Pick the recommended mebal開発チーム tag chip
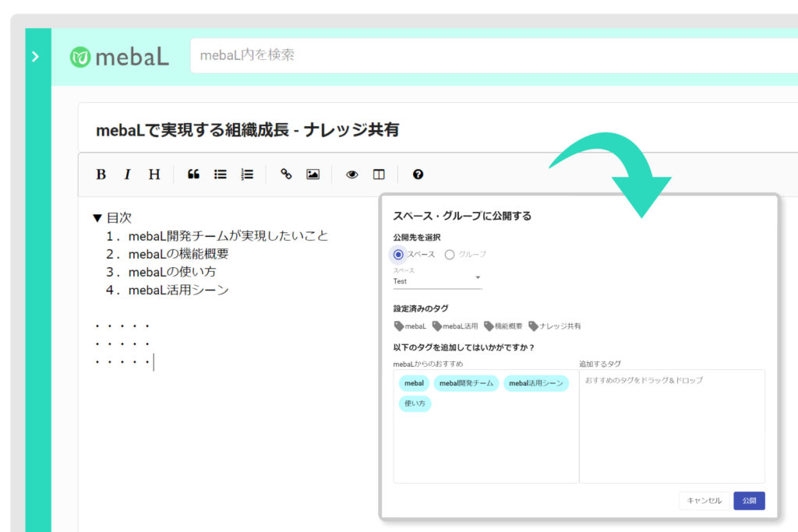 click(x=466, y=383)
